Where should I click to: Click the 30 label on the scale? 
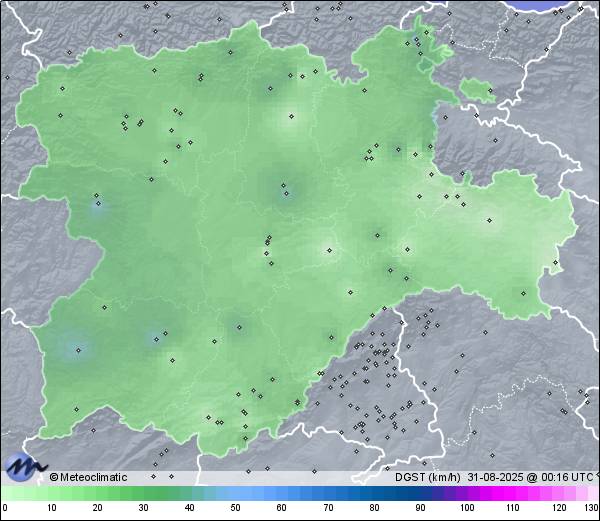tap(143, 508)
